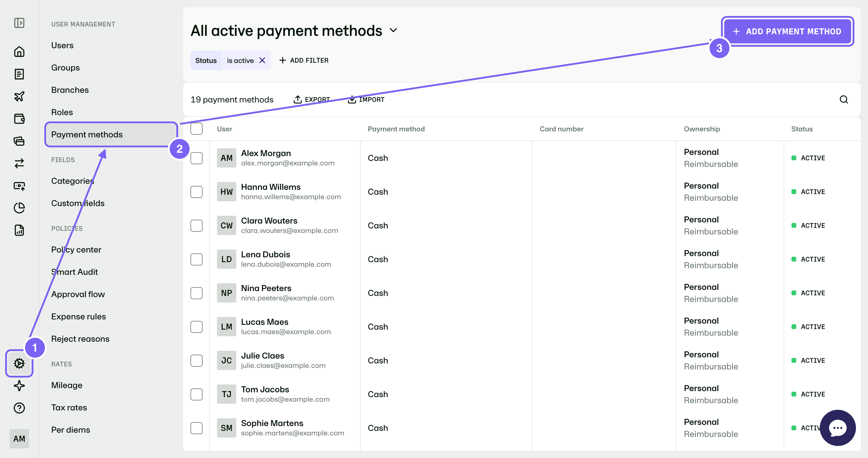Viewport: 868px width, 458px height.
Task: Open Tax rates settings page
Action: pos(69,407)
